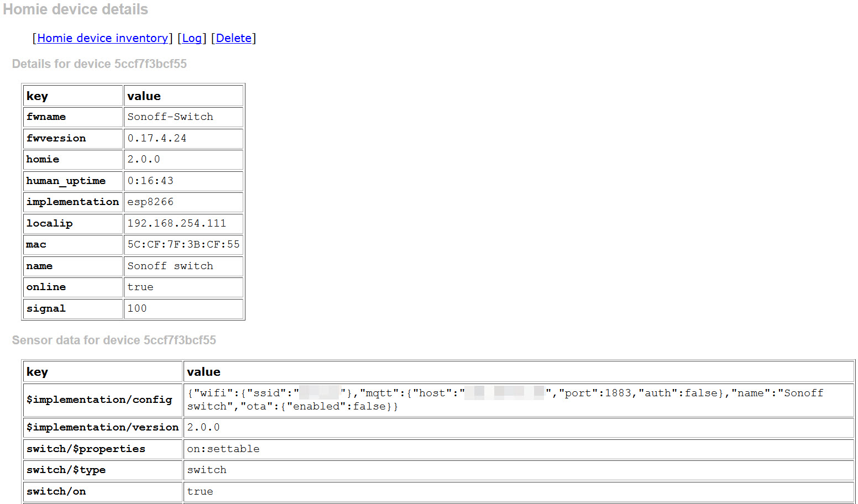Click the human_uptime key cell
The width and height of the screenshot is (858, 504).
coord(73,181)
